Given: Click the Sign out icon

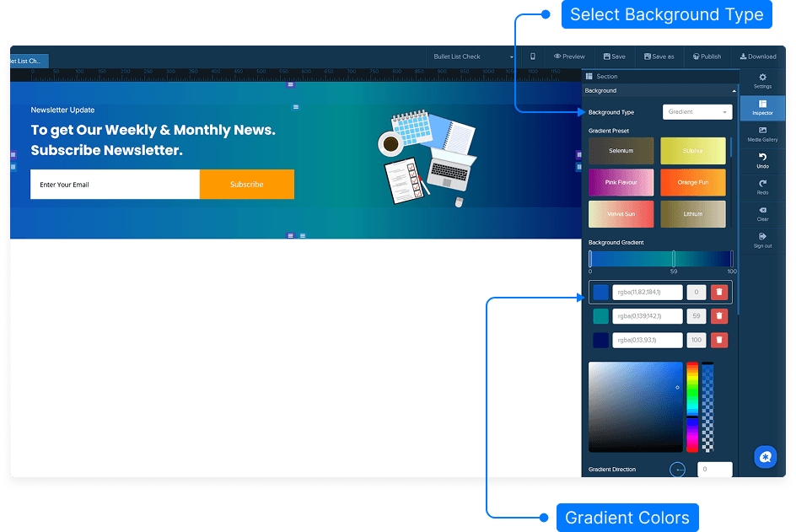Looking at the screenshot, I should coord(762,239).
